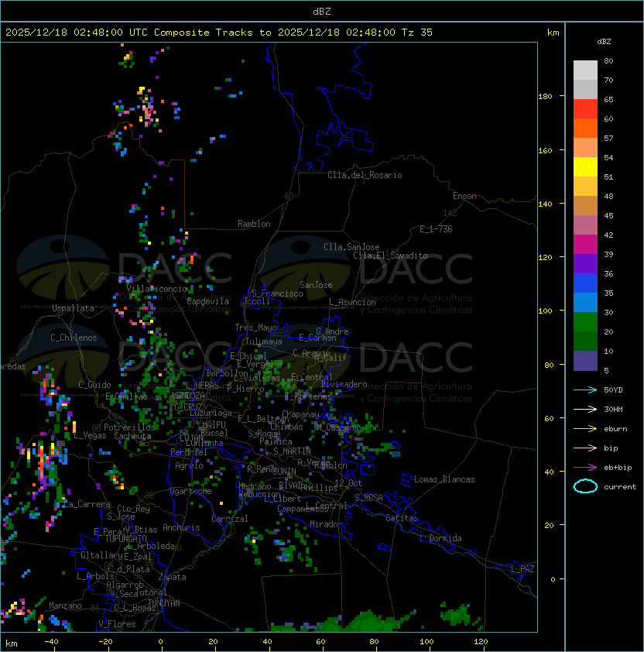Viewport: 644px width, 652px height.
Task: Click the 'eb+bip' legend label
Action: tap(618, 468)
